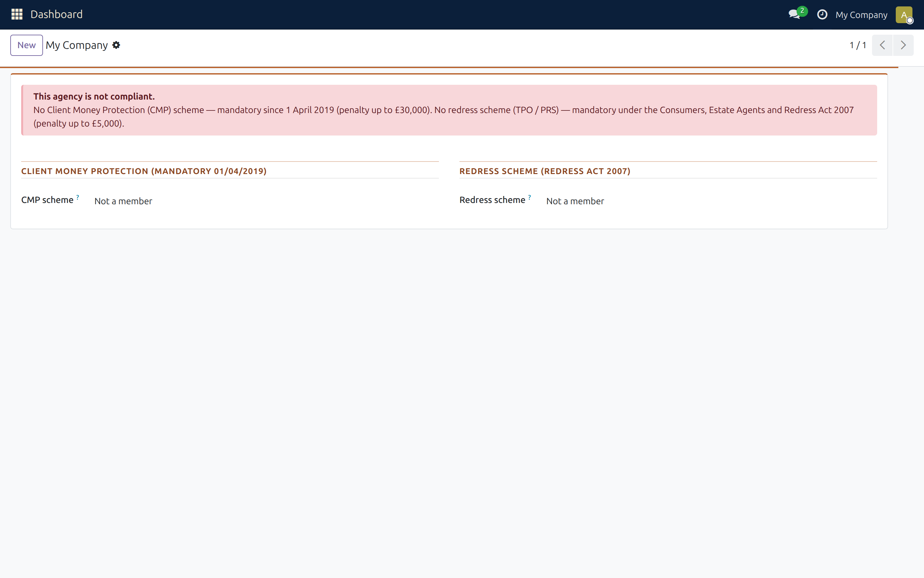
Task: Open the gear actions menu next to My Company
Action: pyautogui.click(x=116, y=45)
